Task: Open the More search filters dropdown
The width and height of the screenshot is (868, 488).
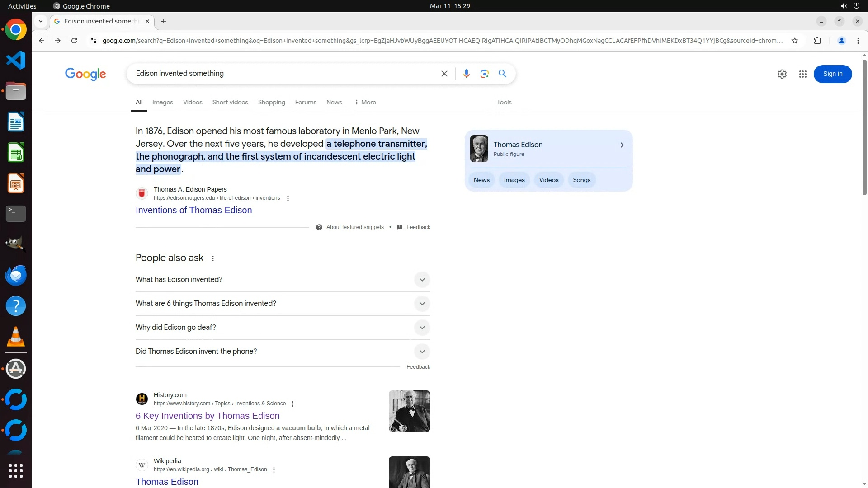Action: tap(365, 103)
